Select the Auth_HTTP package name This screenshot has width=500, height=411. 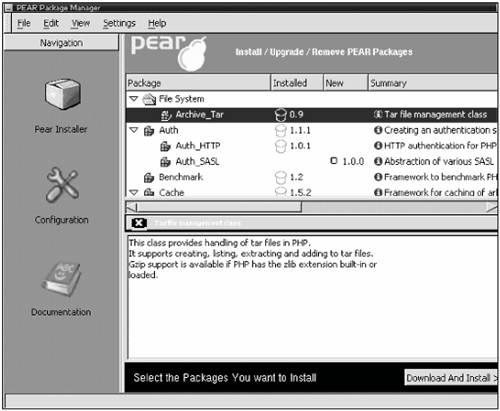pyautogui.click(x=198, y=146)
